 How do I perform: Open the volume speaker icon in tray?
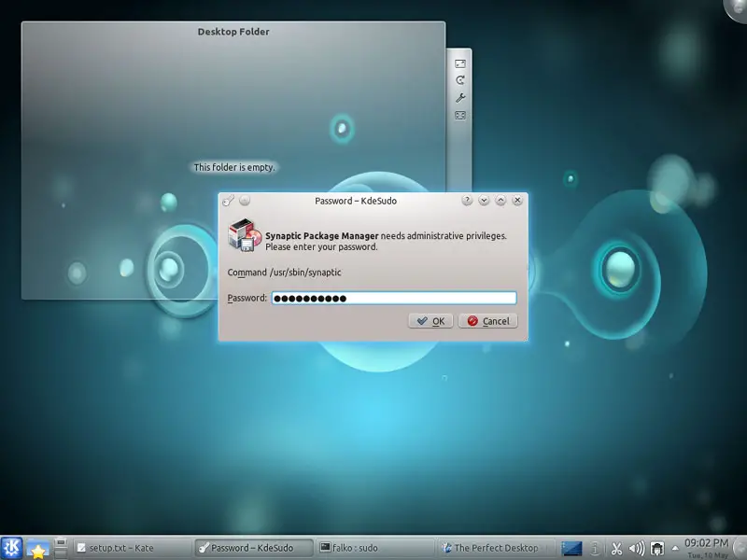637,549
